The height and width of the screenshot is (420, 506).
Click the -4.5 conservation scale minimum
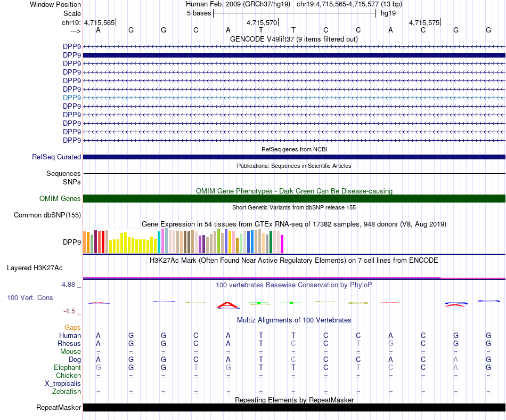point(69,311)
